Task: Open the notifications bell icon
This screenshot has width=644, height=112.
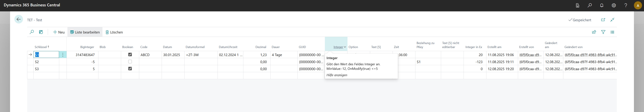Action: coord(602,6)
